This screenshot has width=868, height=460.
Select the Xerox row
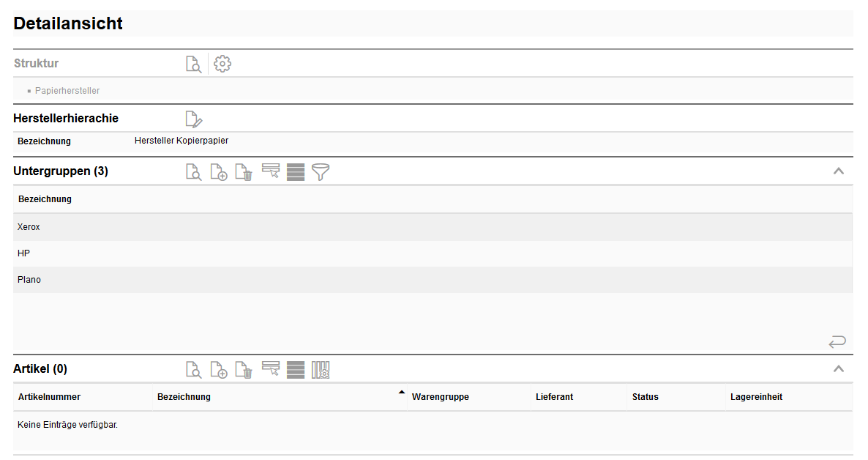[x=29, y=227]
